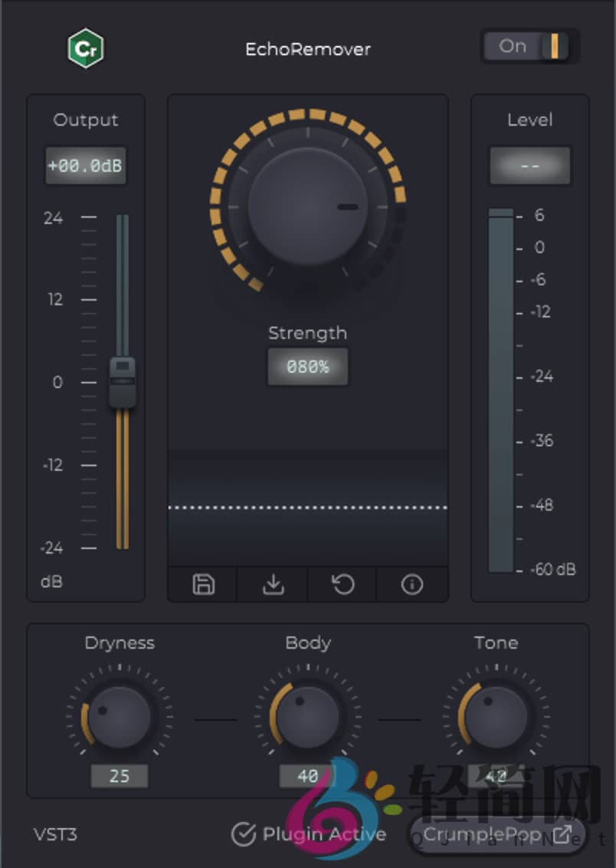The height and width of the screenshot is (868, 616).
Task: Click the reset circular arrow icon
Action: click(x=342, y=585)
